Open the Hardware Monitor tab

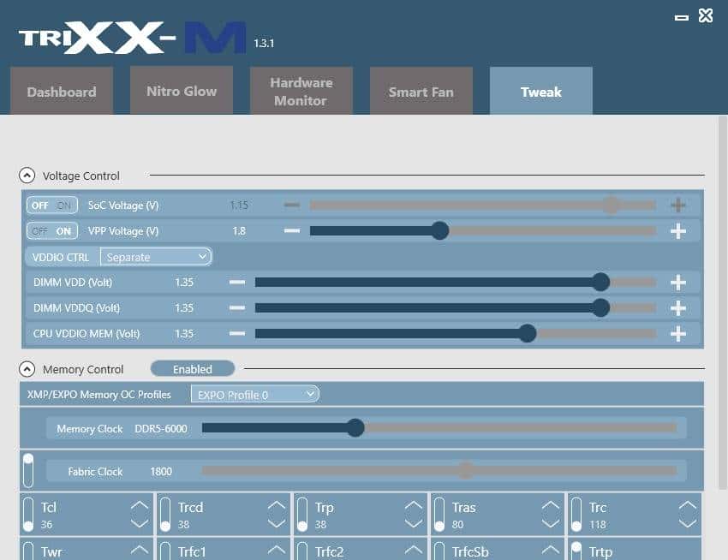tap(301, 91)
